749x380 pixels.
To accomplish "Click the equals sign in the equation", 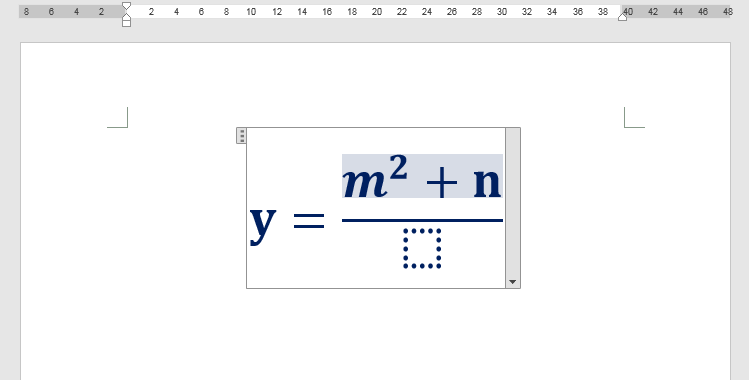I will 309,221.
